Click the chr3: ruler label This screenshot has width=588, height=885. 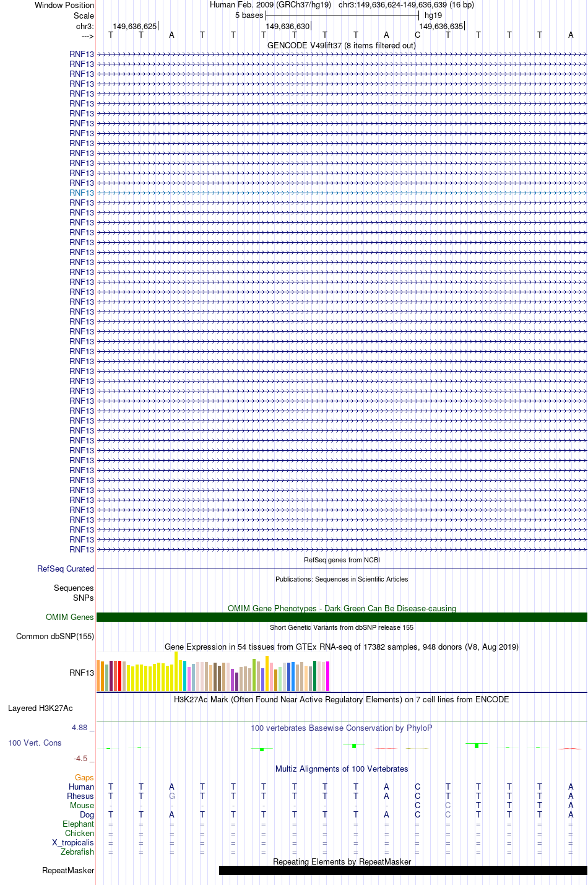[85, 26]
